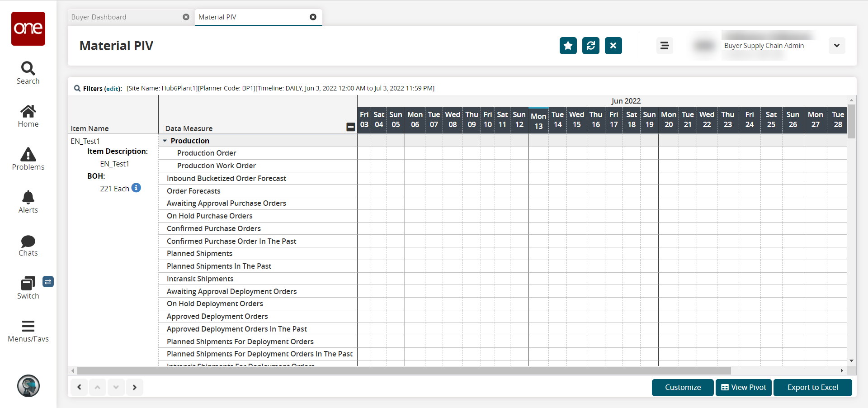Expand the user profile dropdown arrow

(x=836, y=46)
